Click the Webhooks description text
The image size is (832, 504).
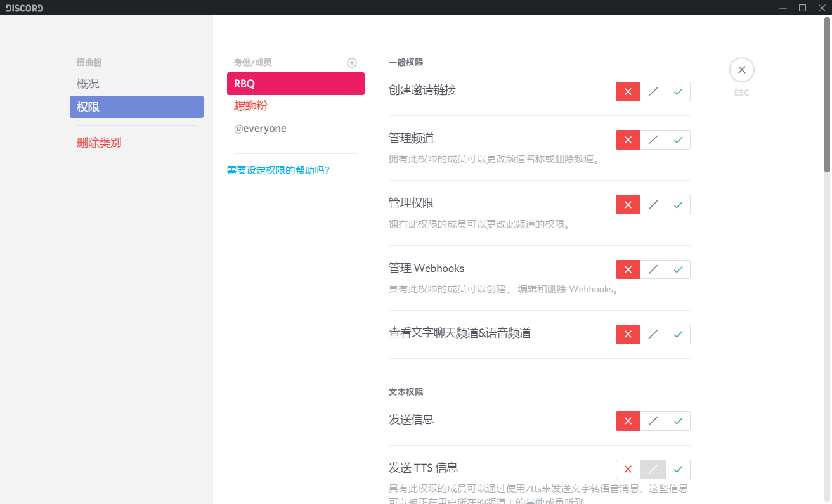point(504,289)
